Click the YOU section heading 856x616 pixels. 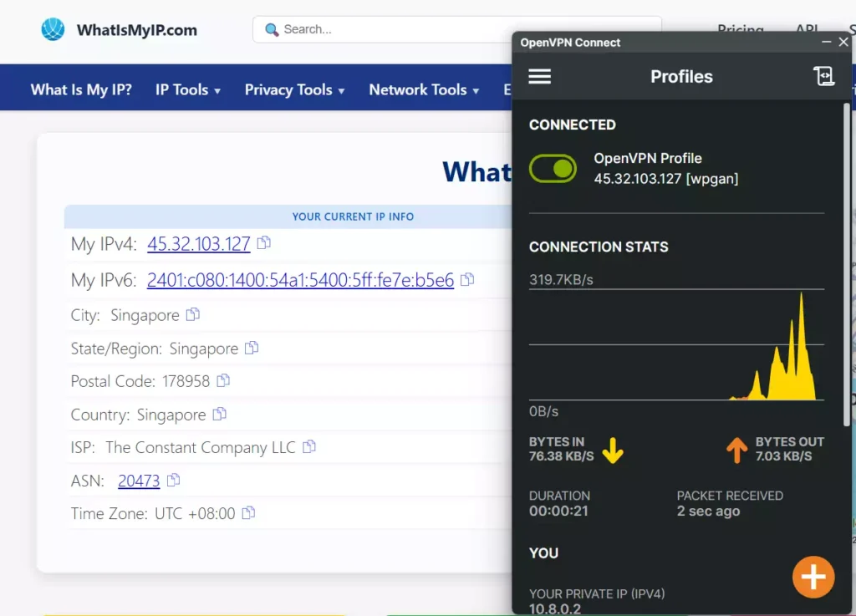(543, 553)
